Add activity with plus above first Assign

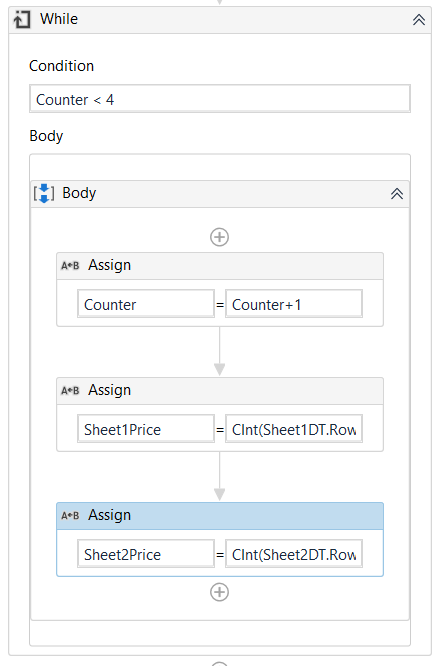coord(220,237)
